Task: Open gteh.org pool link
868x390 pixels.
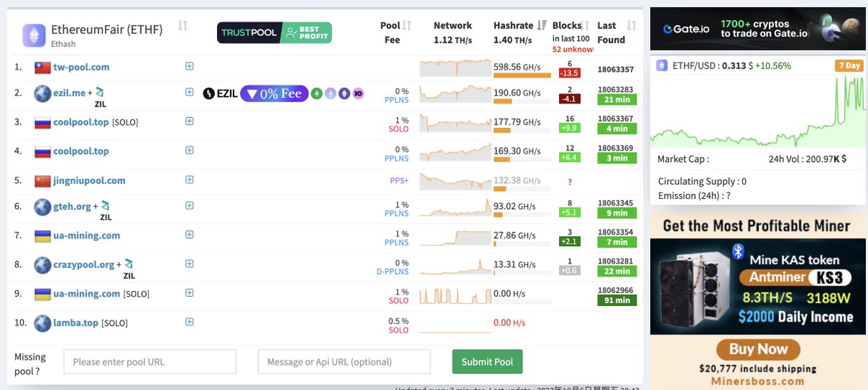Action: click(x=72, y=206)
